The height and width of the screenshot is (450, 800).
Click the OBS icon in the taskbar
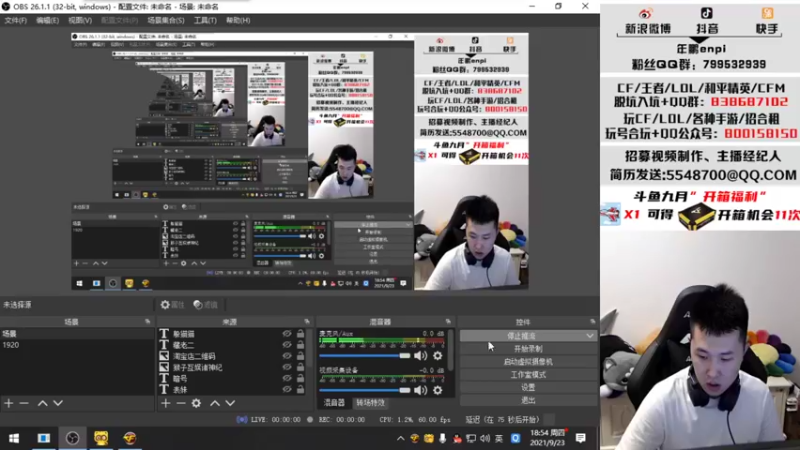pyautogui.click(x=72, y=438)
